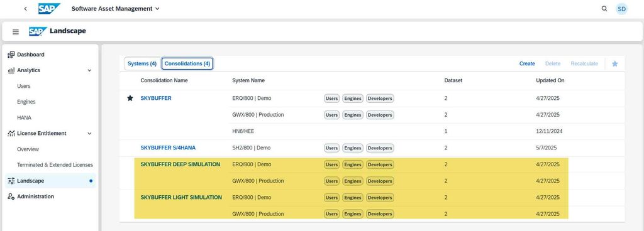Image resolution: width=644 pixels, height=231 pixels.
Task: Click the Administration icon in sidebar
Action: pyautogui.click(x=11, y=196)
